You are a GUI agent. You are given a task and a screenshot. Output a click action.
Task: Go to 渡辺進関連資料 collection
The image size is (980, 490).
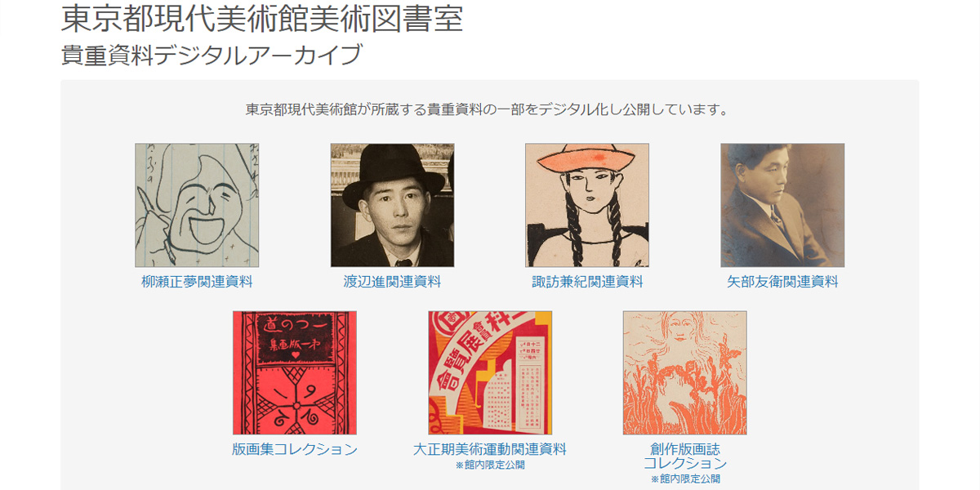point(392,282)
